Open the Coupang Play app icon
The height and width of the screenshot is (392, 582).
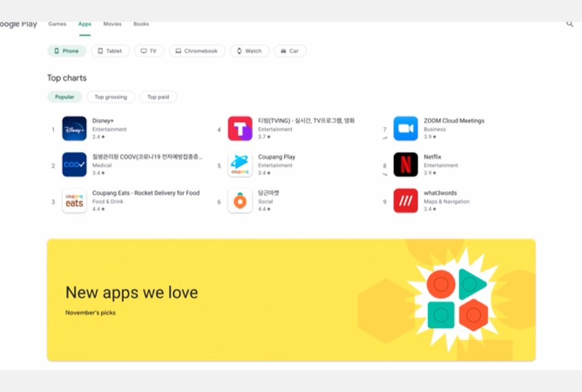(x=240, y=164)
